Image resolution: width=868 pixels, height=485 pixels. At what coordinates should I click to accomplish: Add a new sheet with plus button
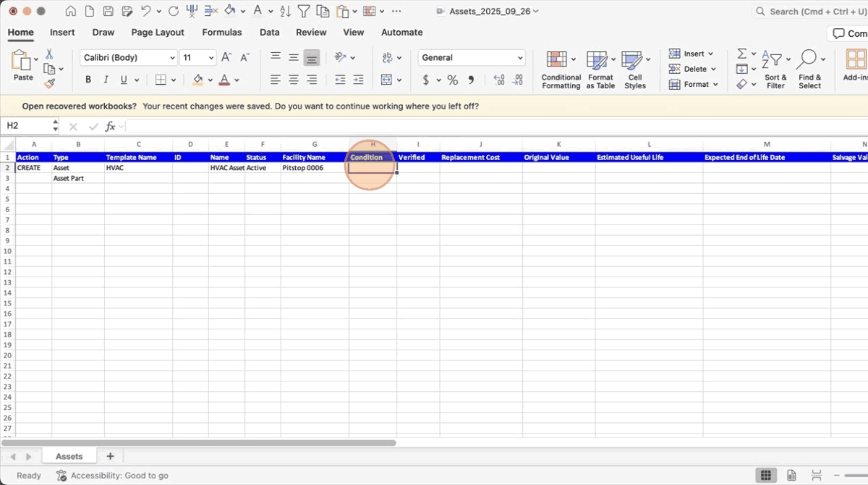tap(110, 457)
